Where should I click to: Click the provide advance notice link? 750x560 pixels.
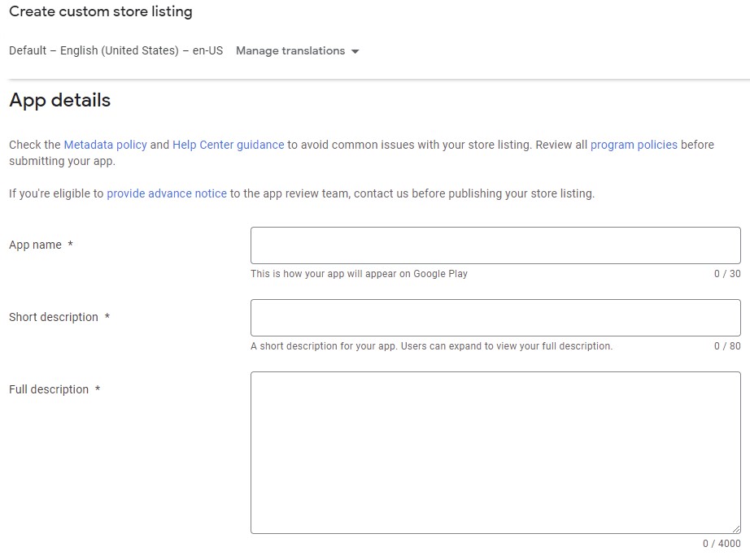(x=166, y=193)
